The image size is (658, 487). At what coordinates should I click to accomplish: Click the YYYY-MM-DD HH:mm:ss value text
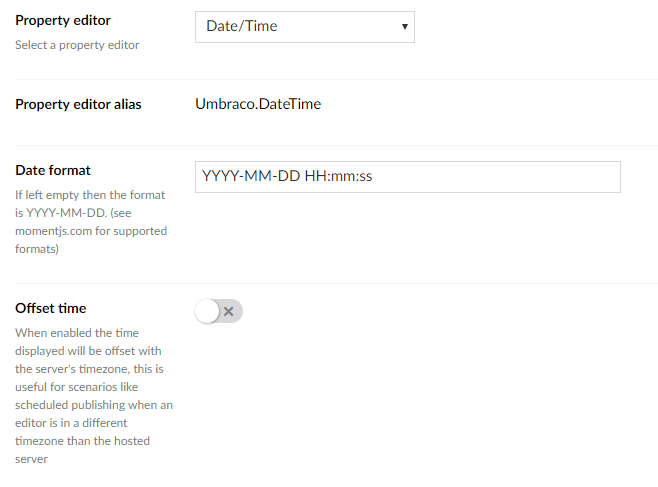coord(287,176)
